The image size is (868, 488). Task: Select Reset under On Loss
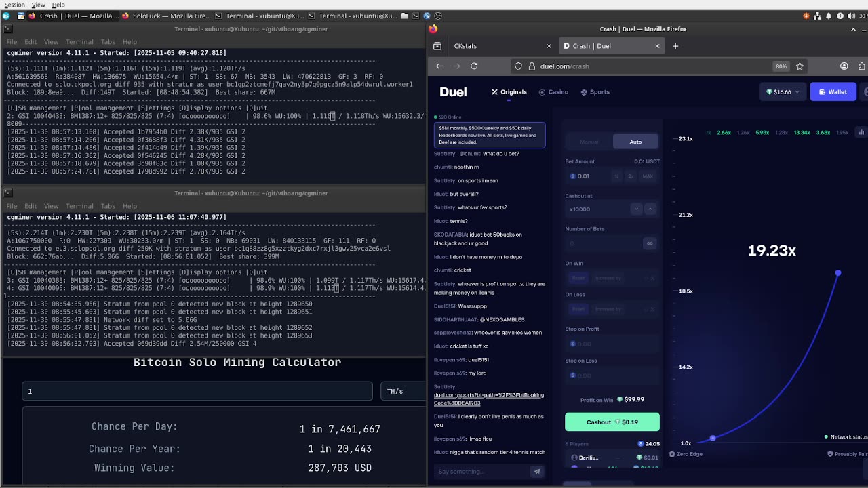coord(578,309)
